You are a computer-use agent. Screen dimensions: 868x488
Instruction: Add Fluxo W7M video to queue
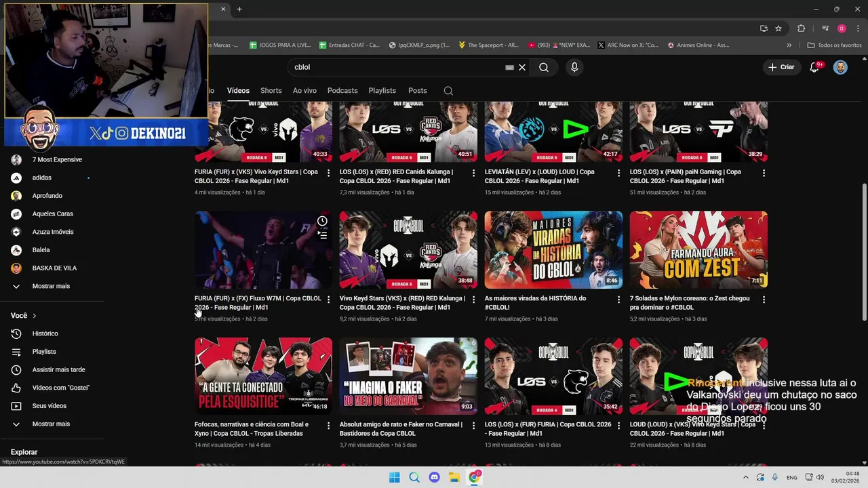322,235
